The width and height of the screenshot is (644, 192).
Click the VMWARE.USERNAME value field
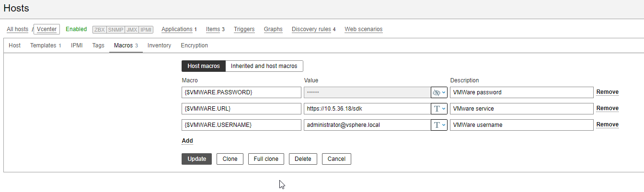(x=367, y=125)
